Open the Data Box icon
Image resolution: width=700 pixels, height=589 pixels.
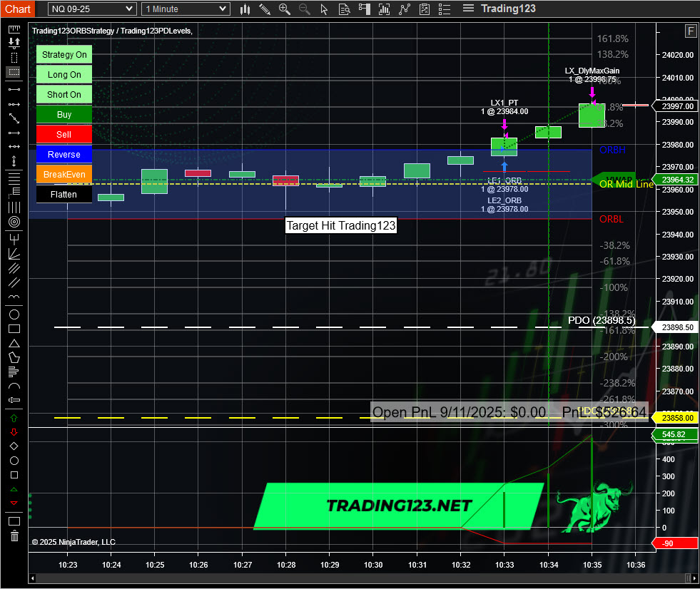coord(344,9)
